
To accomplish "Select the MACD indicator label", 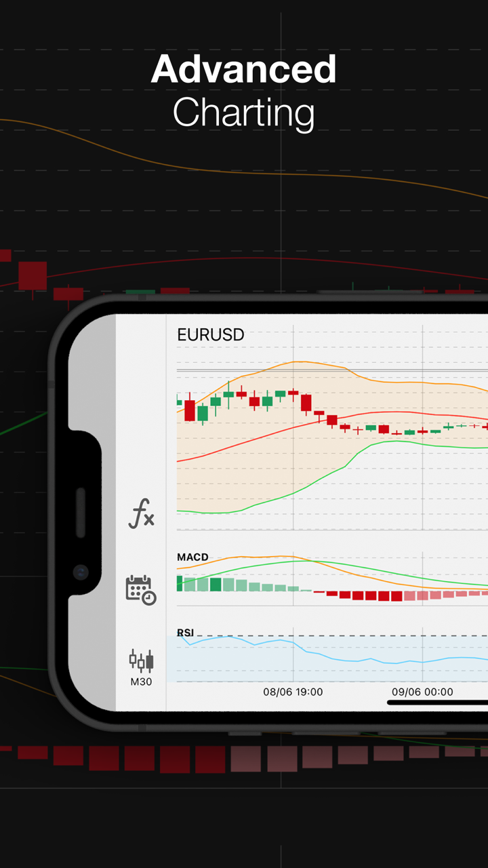I will (192, 557).
